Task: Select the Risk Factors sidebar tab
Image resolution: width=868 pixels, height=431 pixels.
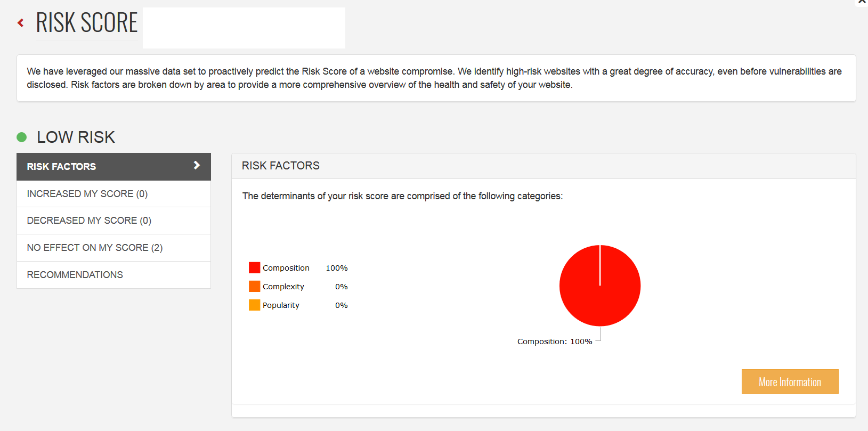Action: tap(62, 167)
